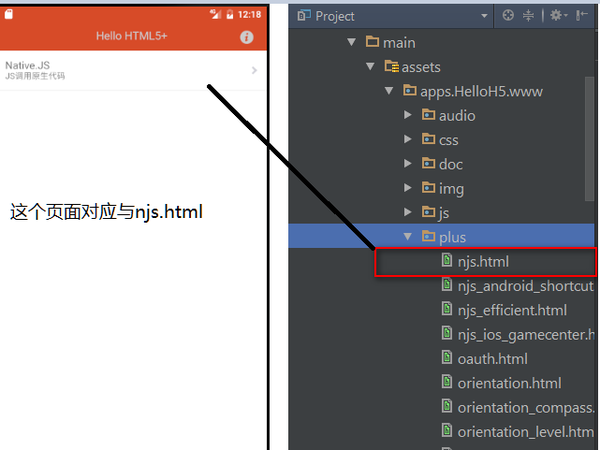Select the njs.html file name
The height and width of the screenshot is (450, 600).
coord(483,262)
